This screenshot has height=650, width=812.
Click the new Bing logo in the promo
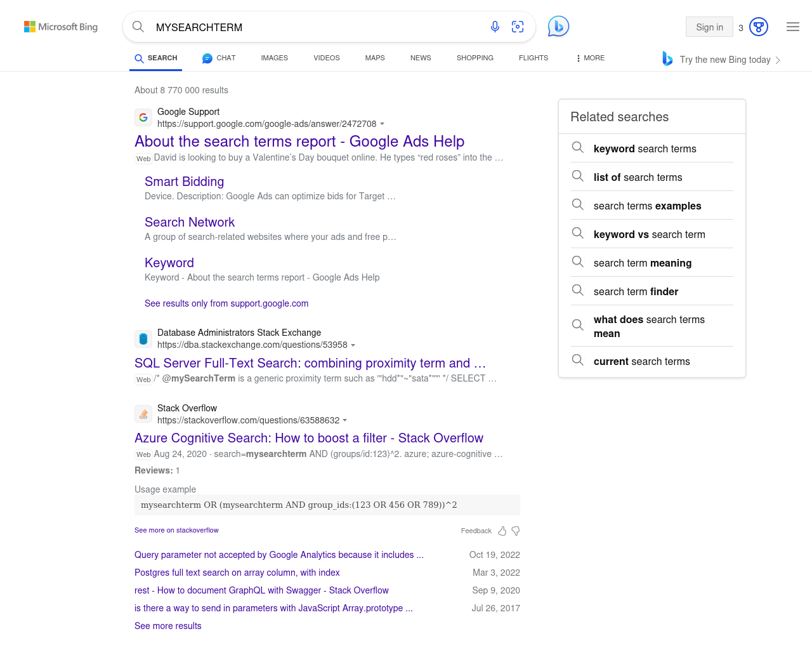pyautogui.click(x=667, y=58)
